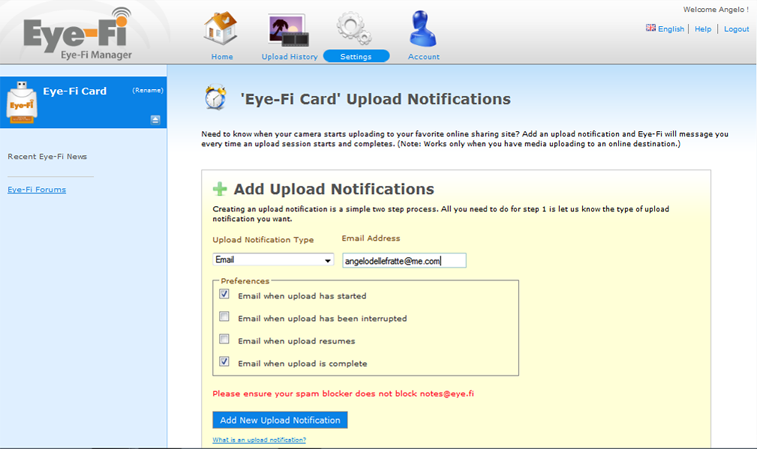Select the highlighted Settings tab
757x449 pixels.
click(356, 56)
